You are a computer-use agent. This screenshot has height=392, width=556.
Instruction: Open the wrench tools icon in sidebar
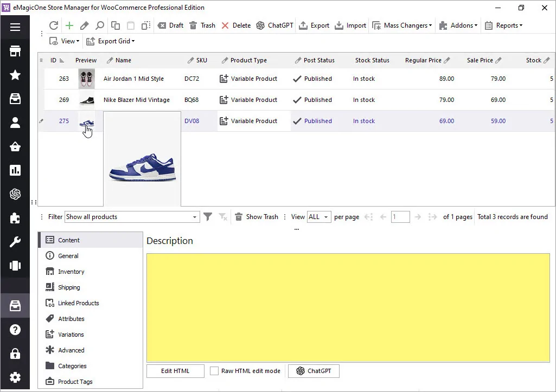[15, 241]
